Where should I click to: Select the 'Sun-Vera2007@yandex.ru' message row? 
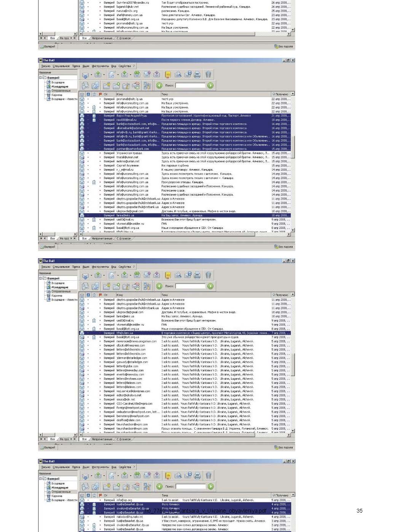point(185,3)
